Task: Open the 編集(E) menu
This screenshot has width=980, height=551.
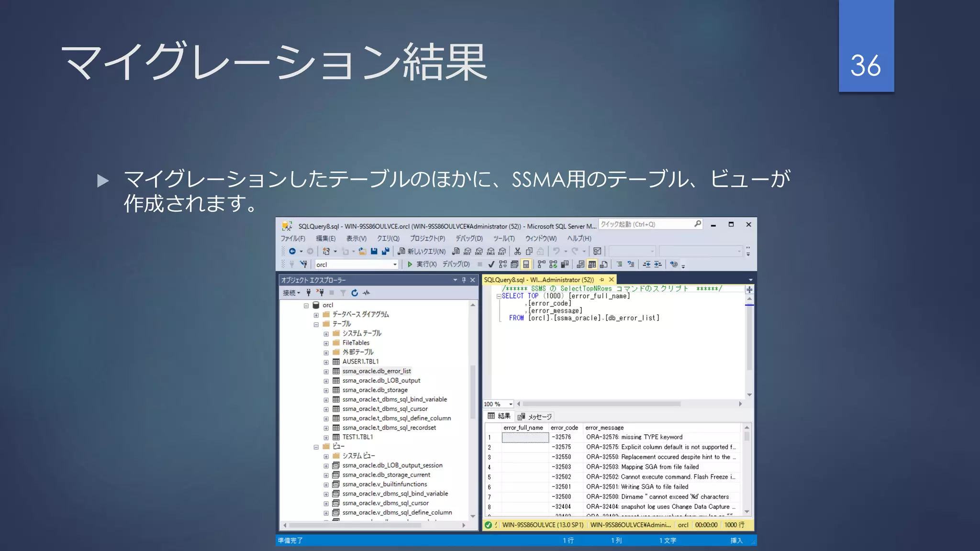Action: [x=325, y=238]
